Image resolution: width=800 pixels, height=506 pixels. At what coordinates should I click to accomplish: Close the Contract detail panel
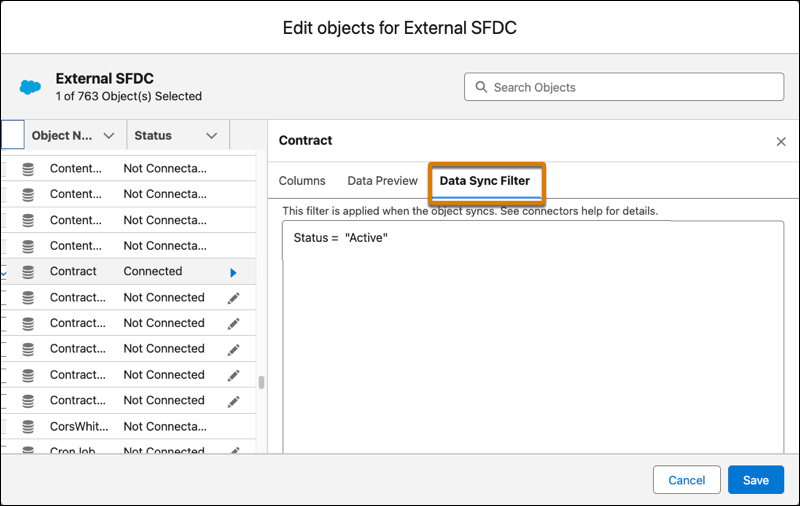(x=781, y=141)
